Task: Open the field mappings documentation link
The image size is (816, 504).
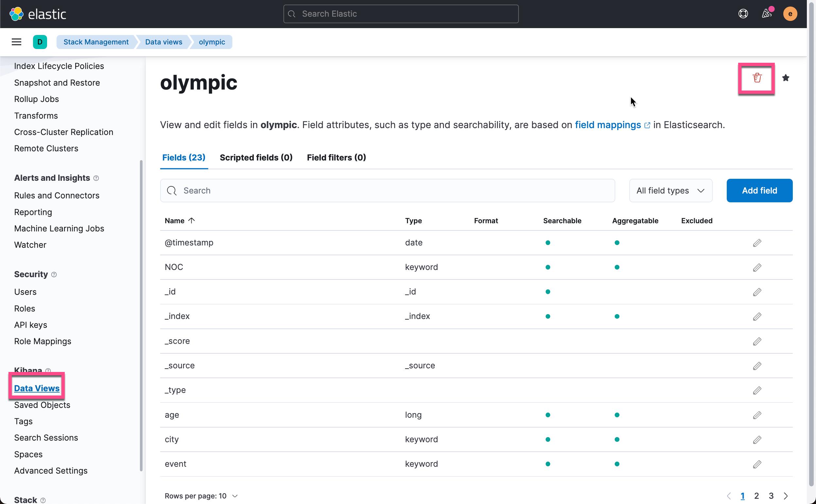Action: coord(612,125)
